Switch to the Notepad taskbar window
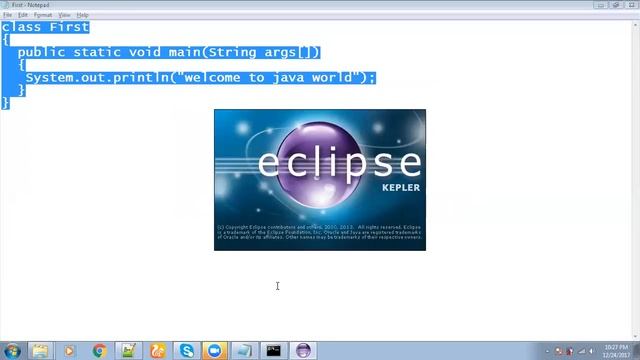 point(244,351)
